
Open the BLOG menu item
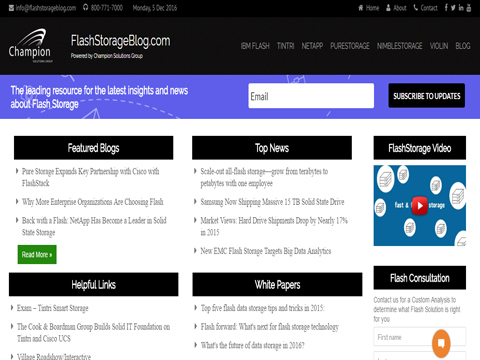463,46
